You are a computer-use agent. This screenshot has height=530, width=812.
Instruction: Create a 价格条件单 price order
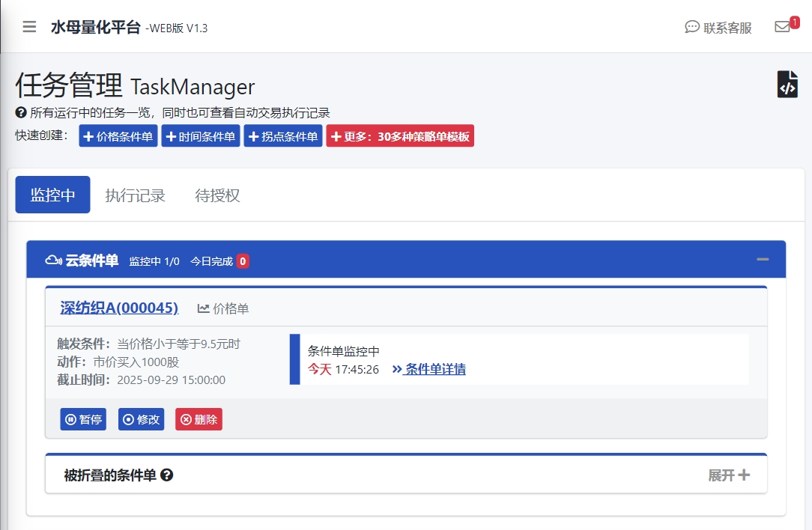[x=118, y=137]
